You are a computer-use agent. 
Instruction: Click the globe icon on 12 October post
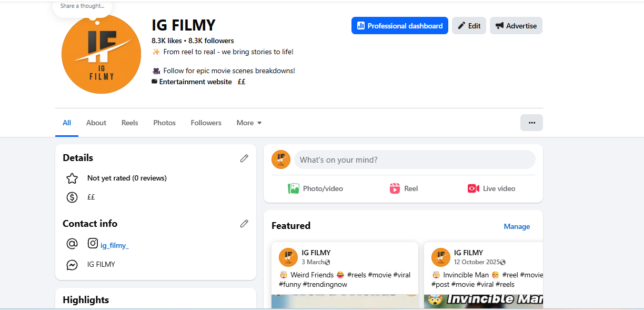(x=502, y=262)
